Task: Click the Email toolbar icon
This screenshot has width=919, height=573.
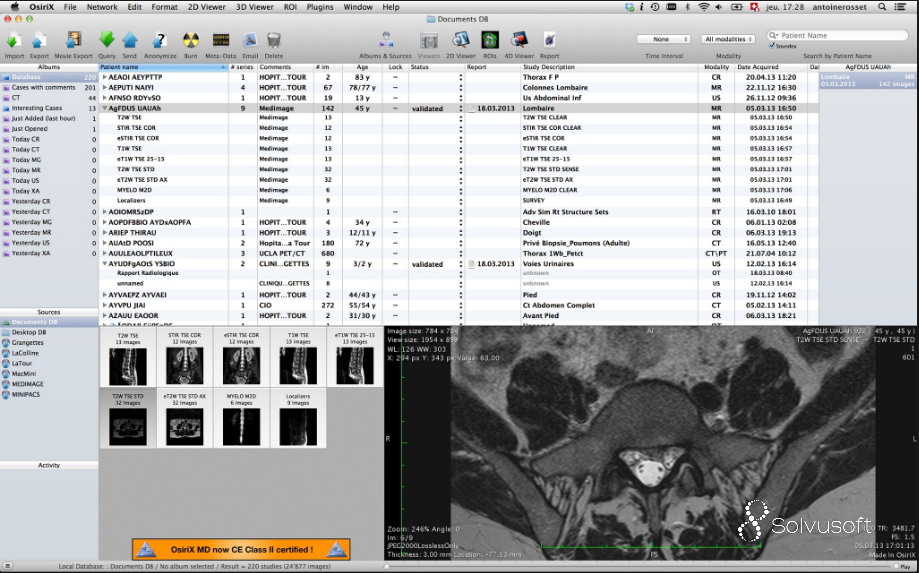Action: tap(250, 40)
